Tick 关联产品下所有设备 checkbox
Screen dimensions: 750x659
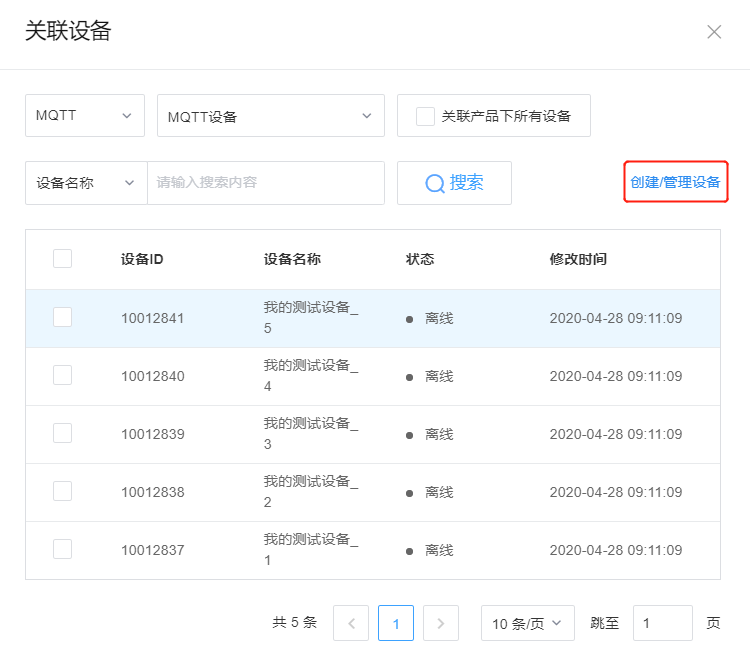(x=425, y=116)
